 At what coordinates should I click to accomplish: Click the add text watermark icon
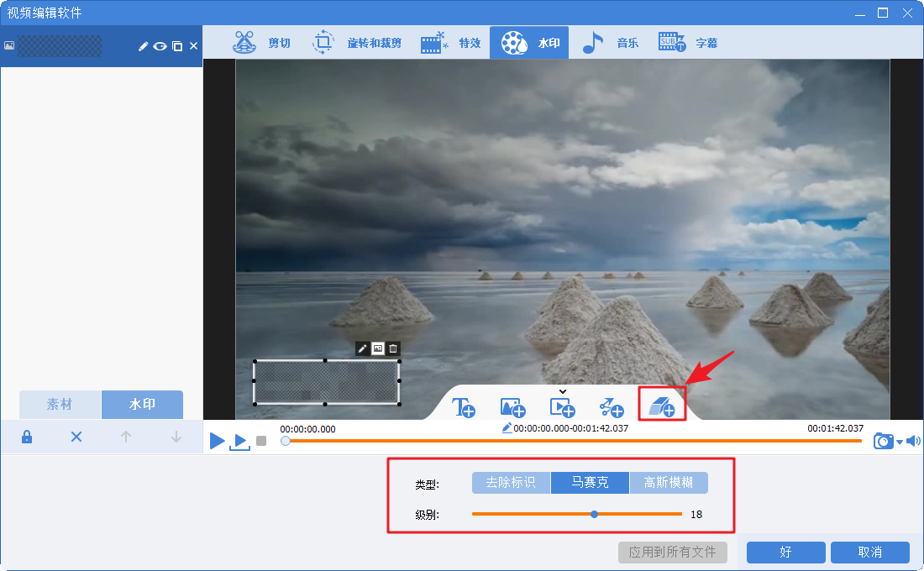point(463,407)
